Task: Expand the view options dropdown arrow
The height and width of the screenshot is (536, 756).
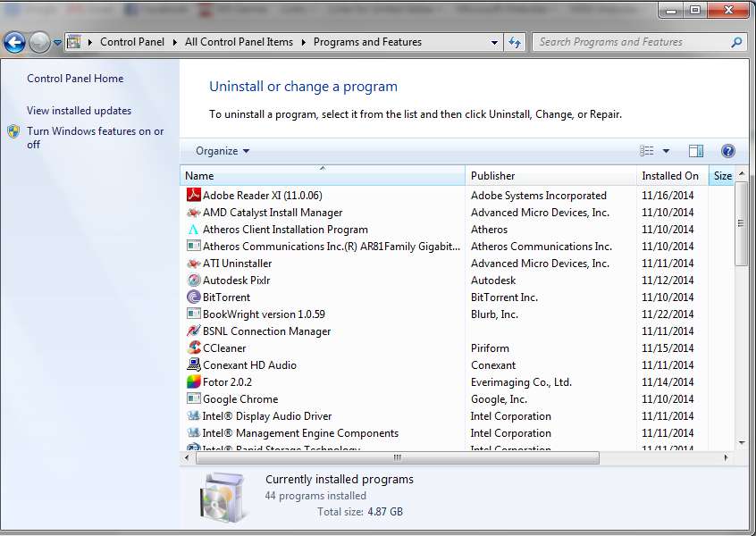Action: coord(666,151)
